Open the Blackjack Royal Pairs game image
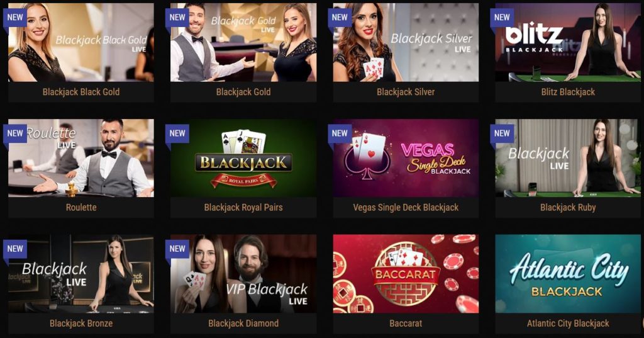The image size is (644, 338). click(243, 159)
